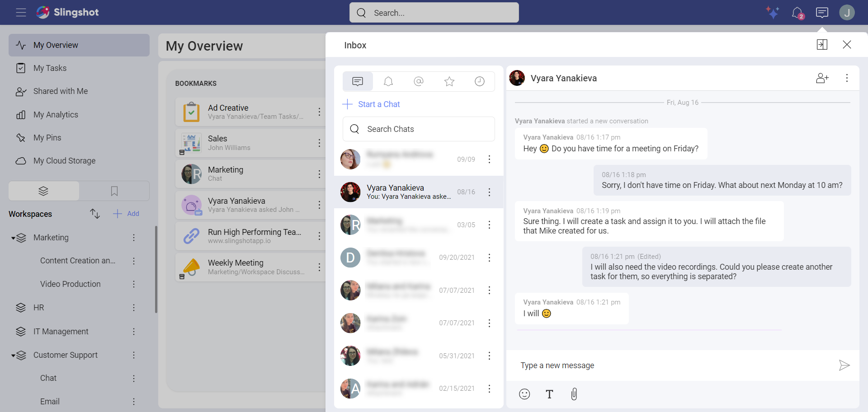Viewport: 868px width, 412px height.
Task: Collapse the Marketing workspace
Action: click(13, 238)
